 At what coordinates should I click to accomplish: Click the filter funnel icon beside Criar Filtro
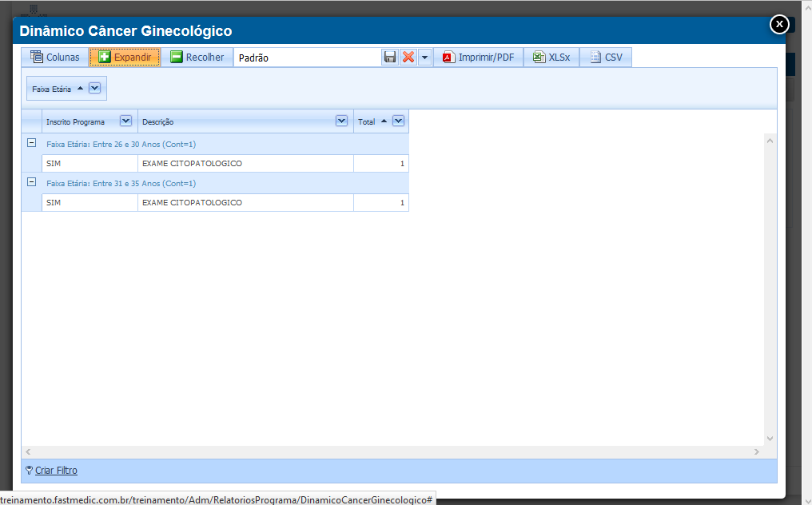pos(29,471)
